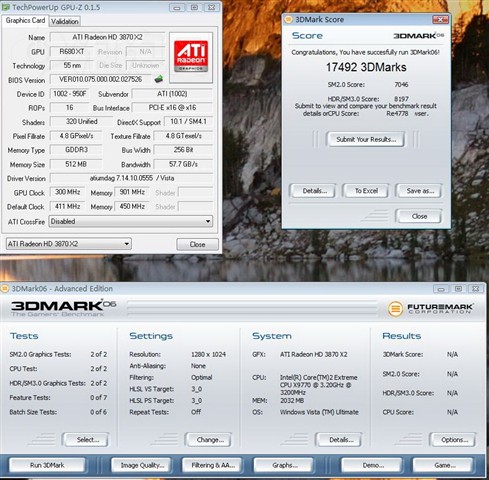Close the 3DMark Score window via red X
The image size is (489, 480).
coord(440,20)
